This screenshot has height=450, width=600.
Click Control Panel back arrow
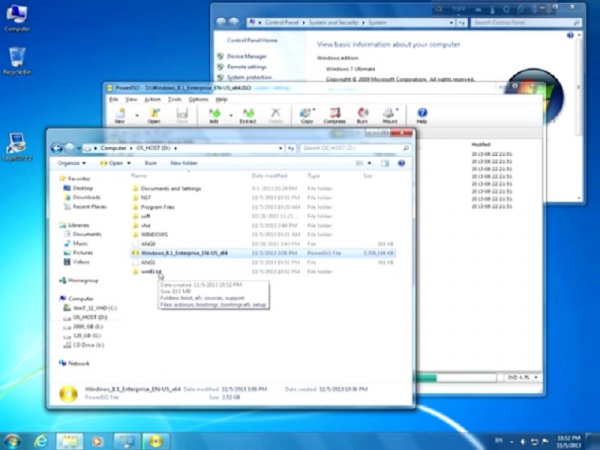tap(221, 23)
